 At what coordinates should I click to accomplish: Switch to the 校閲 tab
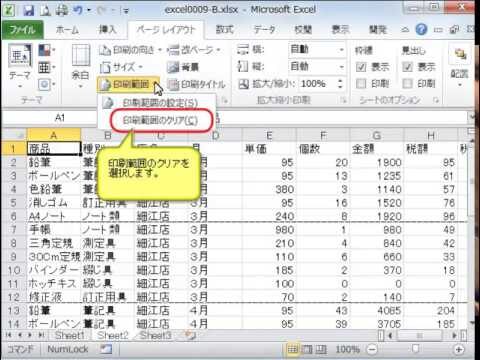coord(303,30)
